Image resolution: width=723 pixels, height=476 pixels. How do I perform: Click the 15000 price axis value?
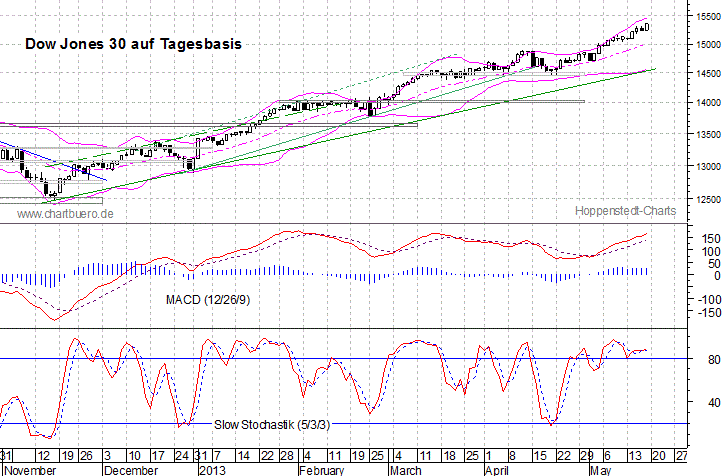pos(708,45)
